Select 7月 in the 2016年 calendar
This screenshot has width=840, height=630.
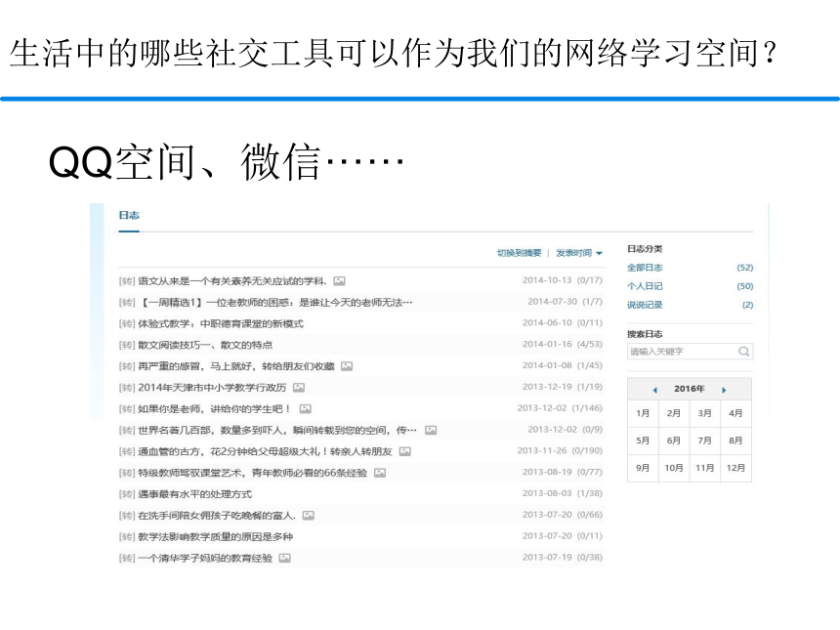coord(705,441)
